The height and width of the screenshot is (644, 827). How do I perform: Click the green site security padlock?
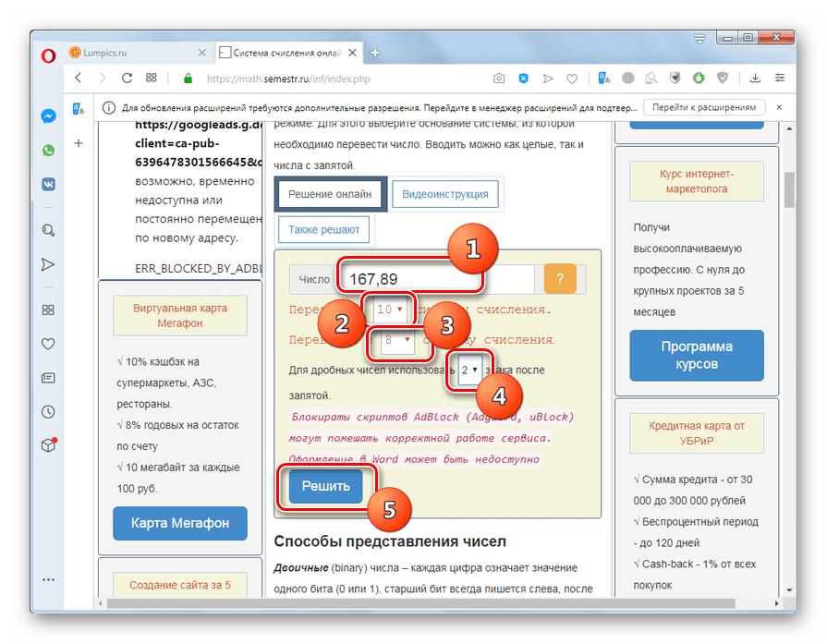click(188, 79)
